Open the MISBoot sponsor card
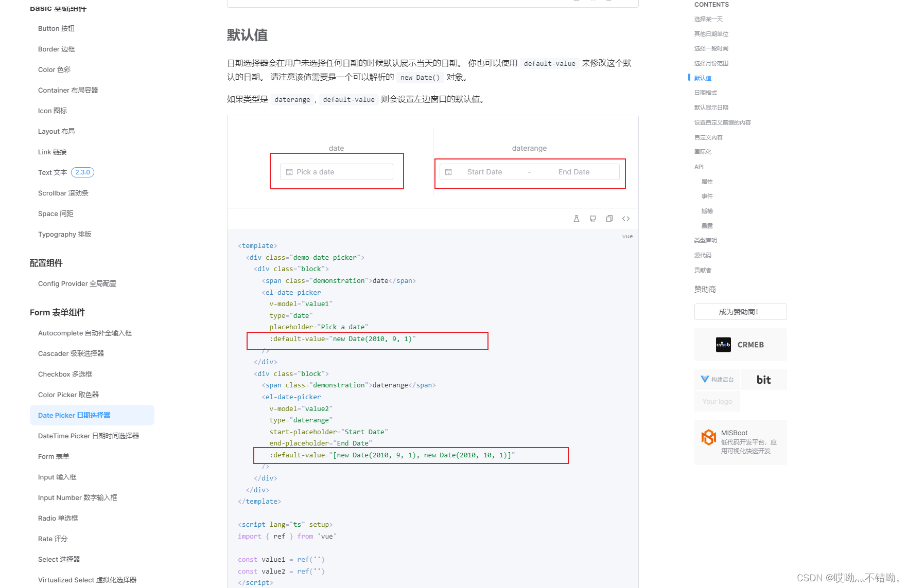Screen dimensions: 907x588 740,442
